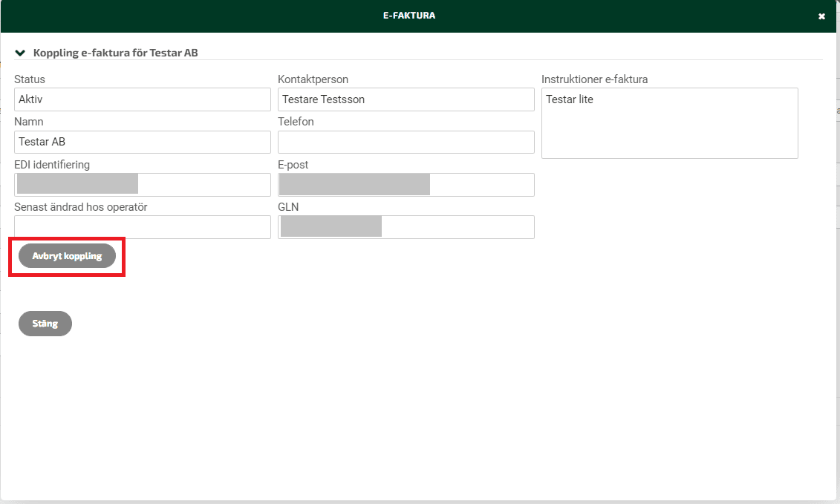The image size is (840, 504).
Task: Click the E-FAKTURA title in header bar
Action: click(x=409, y=16)
